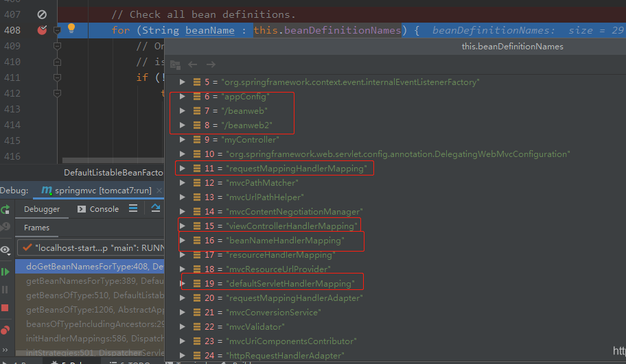The image size is (626, 364).
Task: Show more debug actions via the double chevron
Action: pyautogui.click(x=5, y=350)
